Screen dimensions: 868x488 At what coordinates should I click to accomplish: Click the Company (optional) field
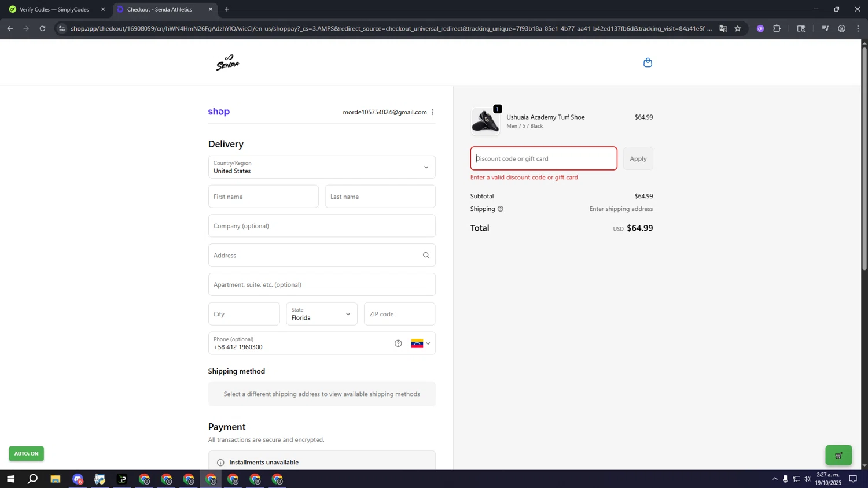click(322, 226)
